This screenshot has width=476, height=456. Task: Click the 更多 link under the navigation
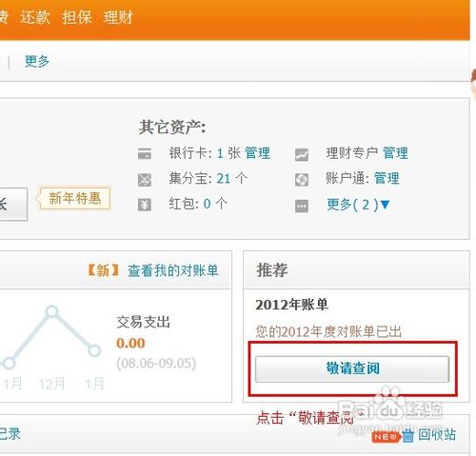click(37, 61)
